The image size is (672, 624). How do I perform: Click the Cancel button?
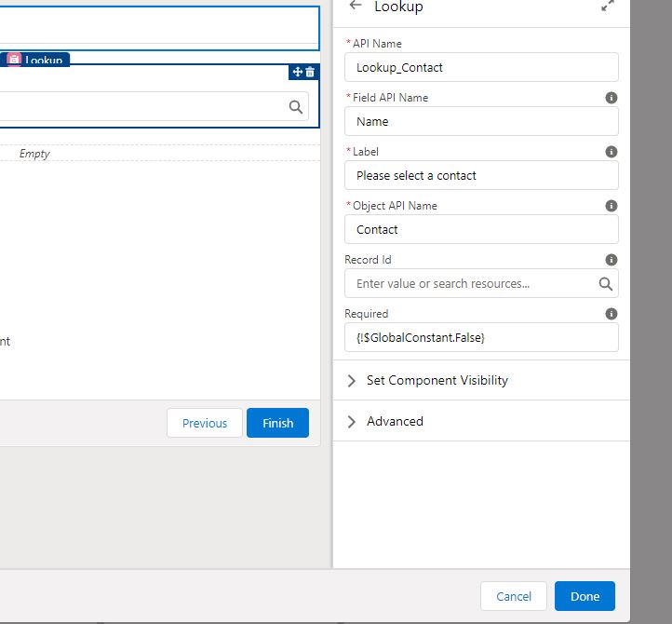coord(514,596)
